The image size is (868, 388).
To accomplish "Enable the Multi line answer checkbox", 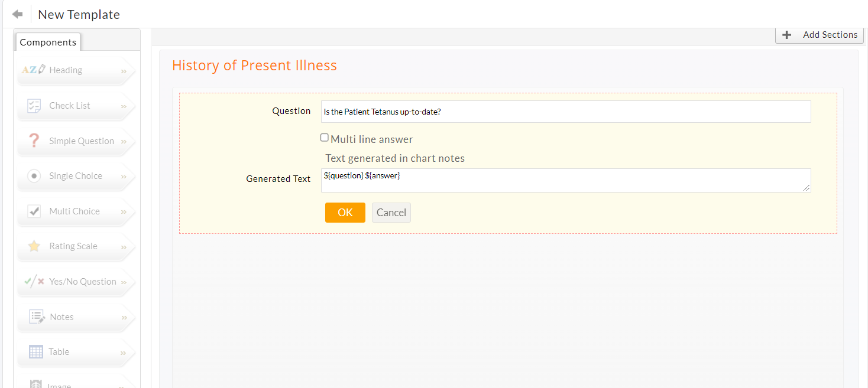I will (325, 138).
